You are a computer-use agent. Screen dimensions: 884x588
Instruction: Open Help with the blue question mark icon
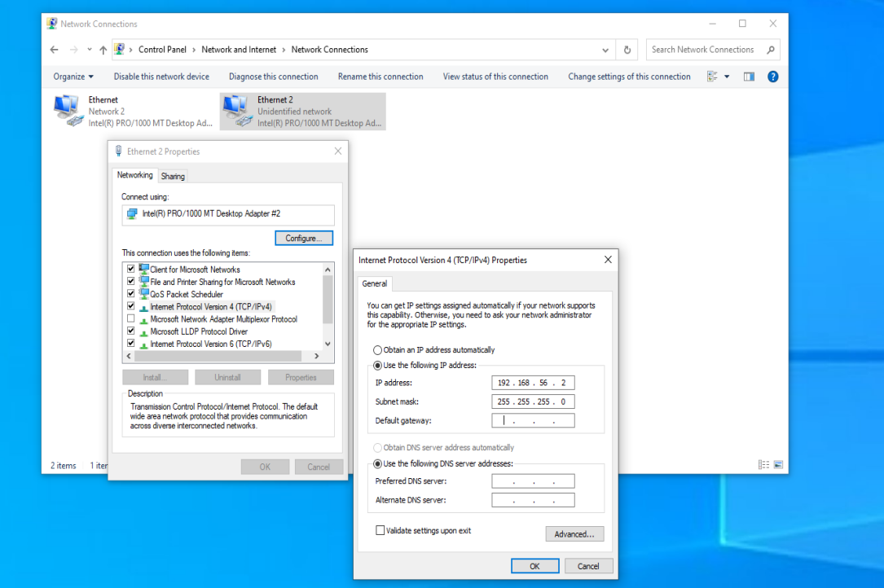[772, 76]
